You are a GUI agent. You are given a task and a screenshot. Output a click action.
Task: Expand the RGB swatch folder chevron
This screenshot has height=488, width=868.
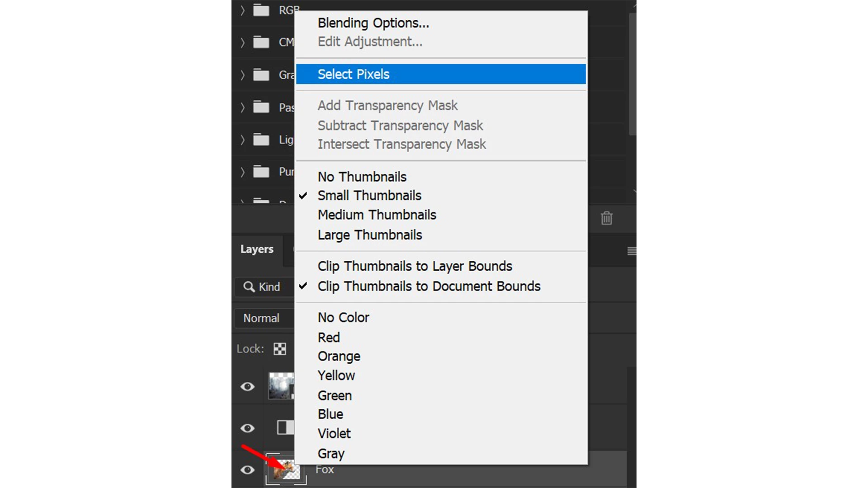(x=242, y=10)
